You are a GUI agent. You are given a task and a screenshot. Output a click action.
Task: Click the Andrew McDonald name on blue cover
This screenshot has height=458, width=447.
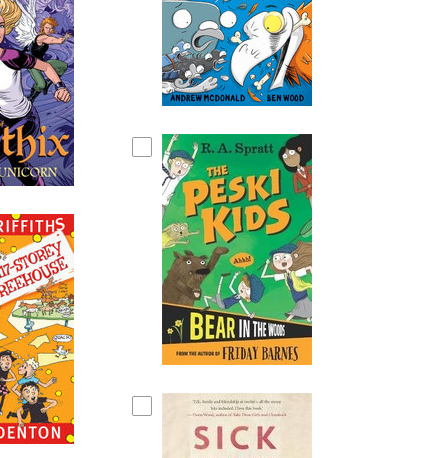tap(208, 98)
